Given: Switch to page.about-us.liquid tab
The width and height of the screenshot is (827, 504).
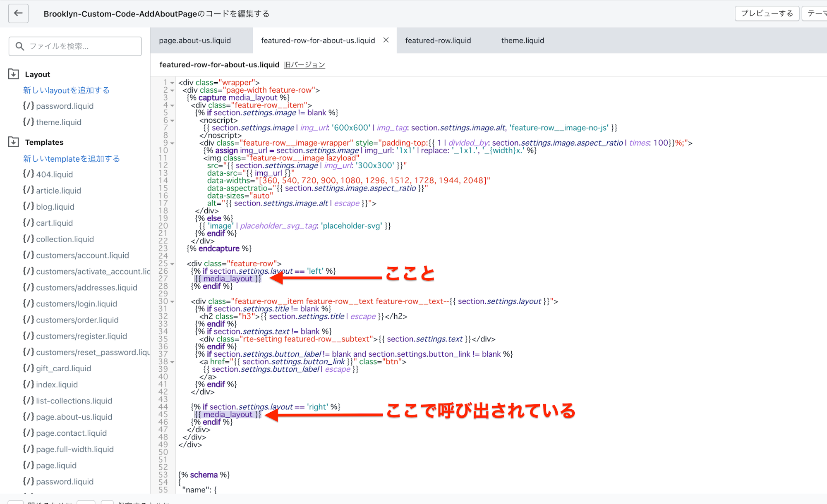Looking at the screenshot, I should (195, 41).
